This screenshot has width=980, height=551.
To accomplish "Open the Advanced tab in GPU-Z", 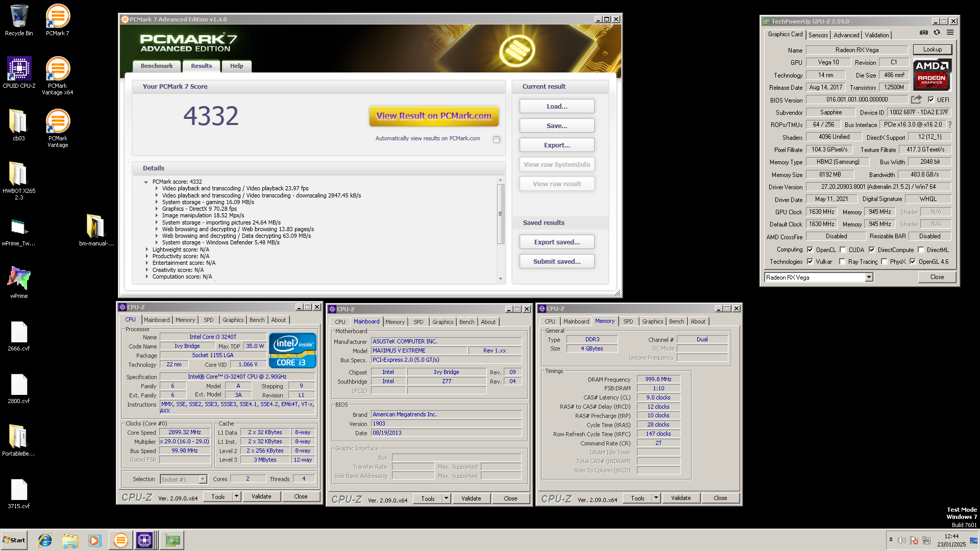I will 846,35.
